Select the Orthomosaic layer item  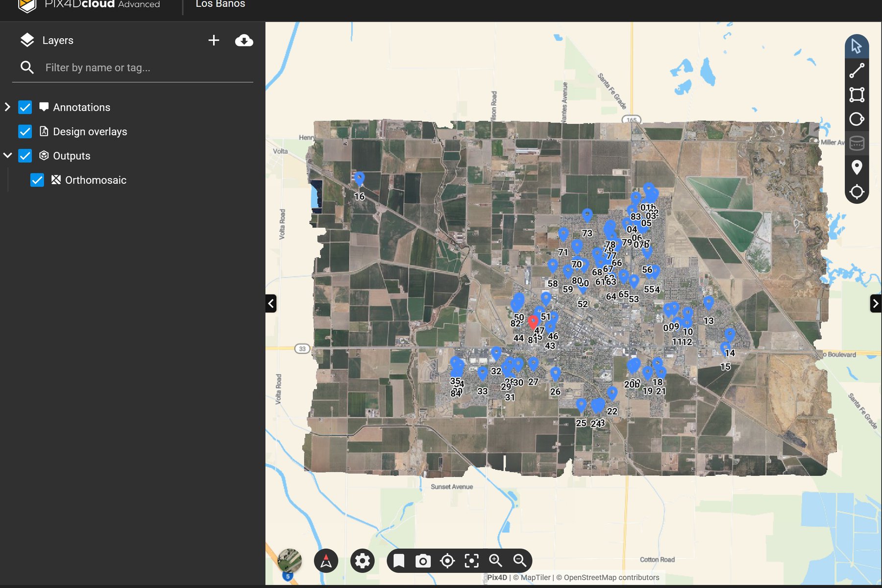96,180
